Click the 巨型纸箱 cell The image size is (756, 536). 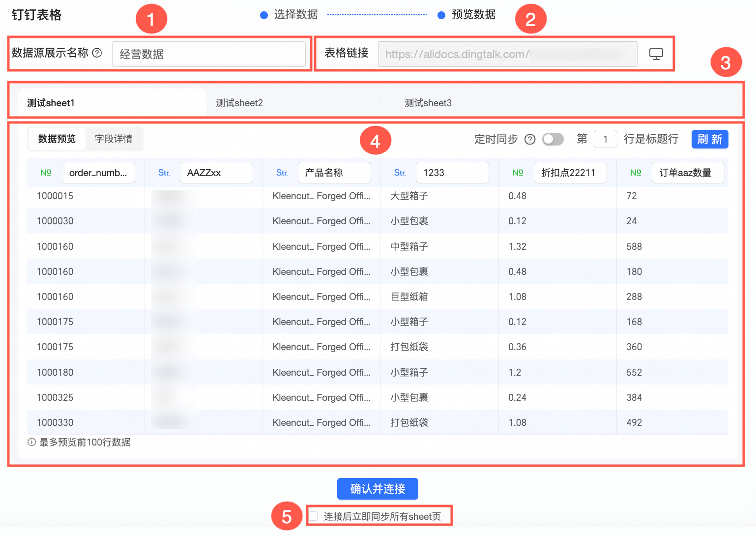[409, 297]
